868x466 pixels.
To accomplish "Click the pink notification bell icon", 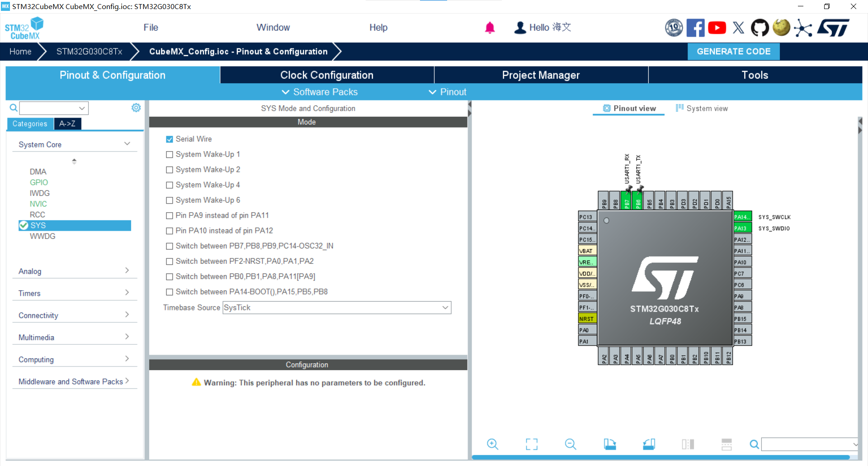I will tap(490, 28).
